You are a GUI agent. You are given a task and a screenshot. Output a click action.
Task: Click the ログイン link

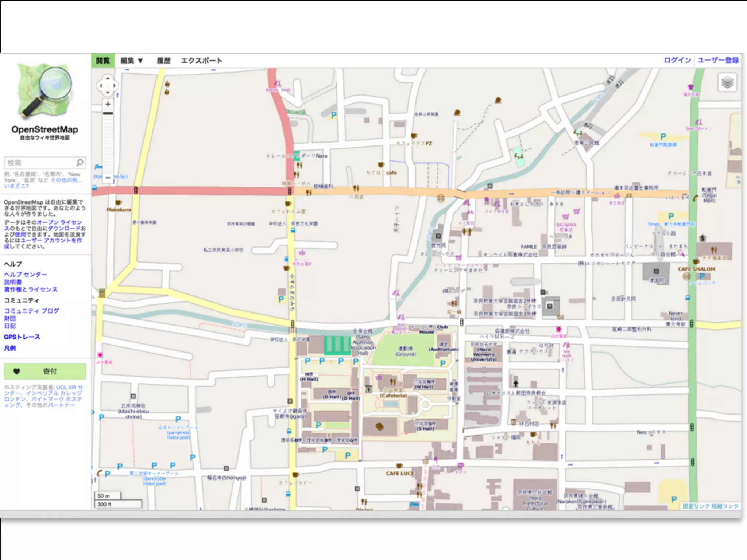(x=677, y=60)
